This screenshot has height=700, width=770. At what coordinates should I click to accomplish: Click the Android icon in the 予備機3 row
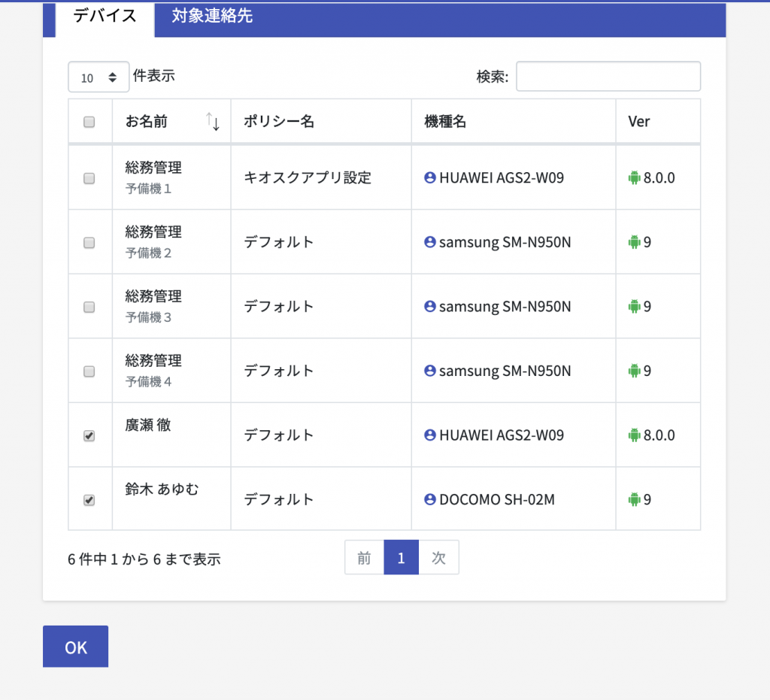point(634,307)
